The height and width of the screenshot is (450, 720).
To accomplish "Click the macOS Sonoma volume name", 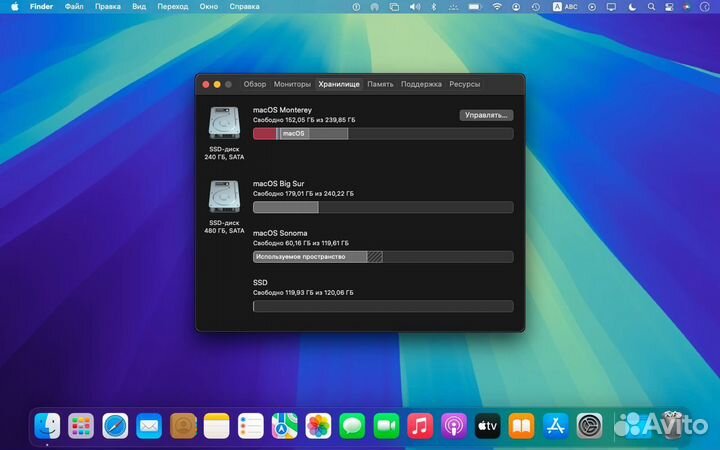I will tap(280, 233).
